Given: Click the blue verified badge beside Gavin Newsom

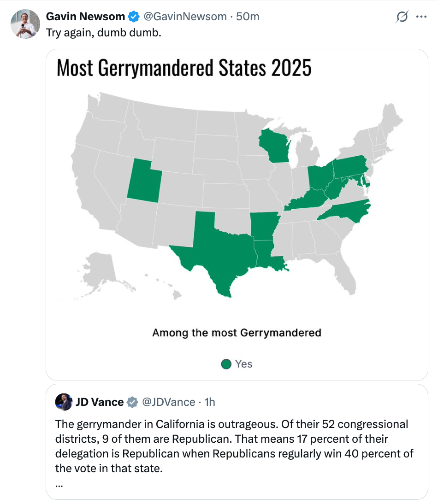Looking at the screenshot, I should (x=133, y=17).
